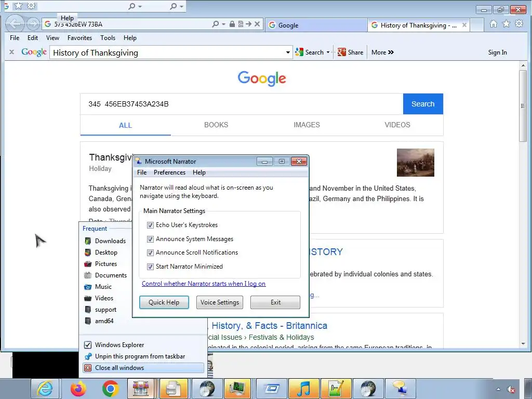Open the printer icon on the taskbar
This screenshot has width=532, height=399.
(173, 389)
